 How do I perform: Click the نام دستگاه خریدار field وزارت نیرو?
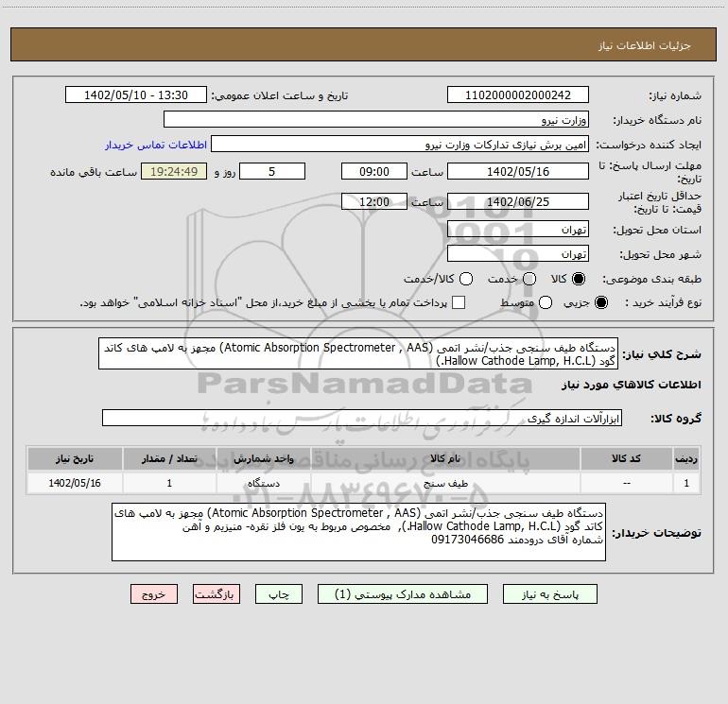coord(376,119)
